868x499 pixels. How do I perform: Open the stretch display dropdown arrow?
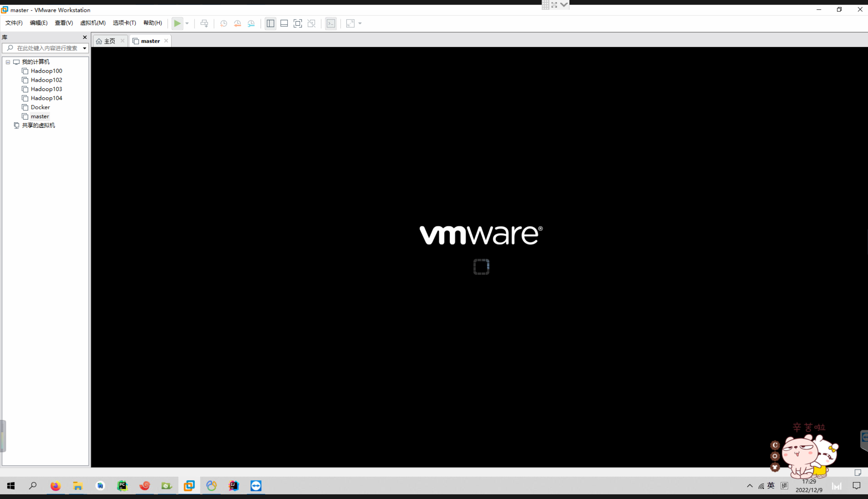tap(360, 23)
